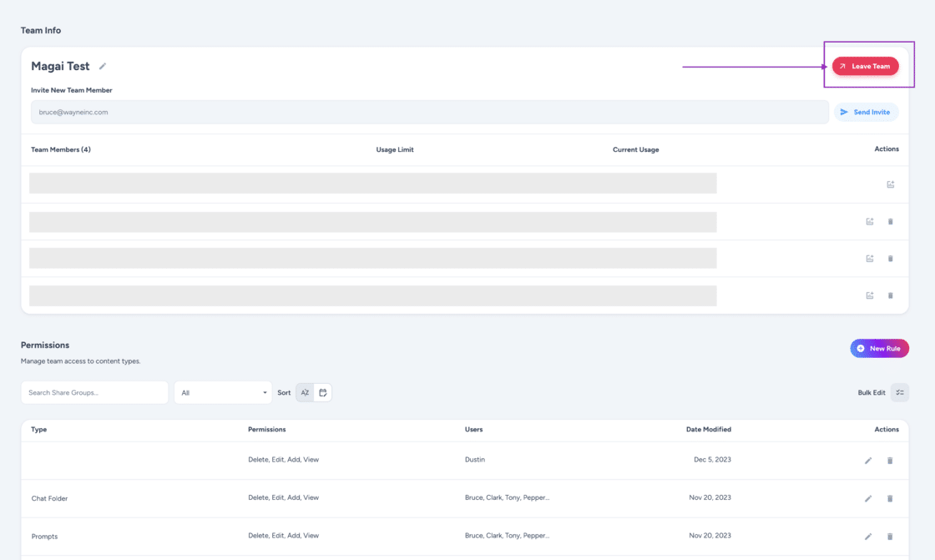
Task: Create a New Rule
Action: coord(880,348)
